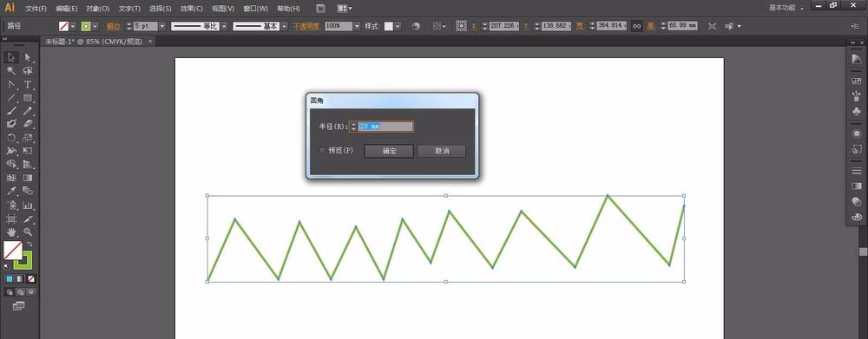Screen dimensions: 868x339
Task: Open the brush definition (基本) dropdown
Action: click(x=285, y=26)
